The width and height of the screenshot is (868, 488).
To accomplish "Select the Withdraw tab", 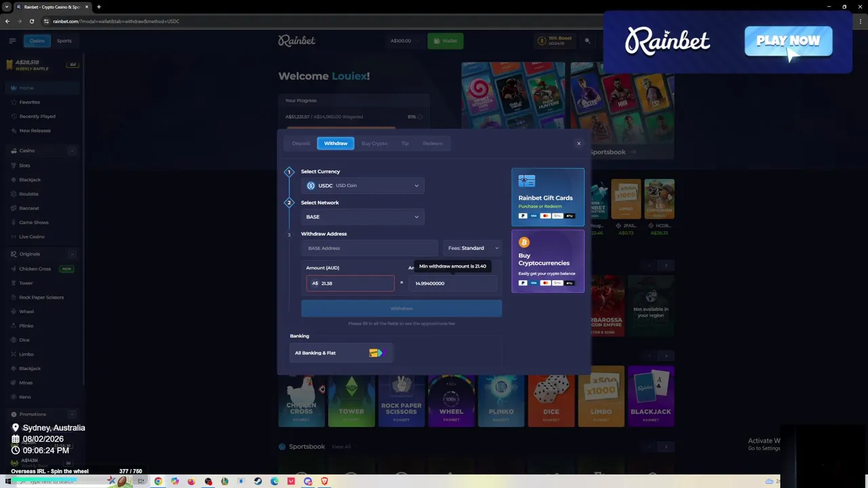I will (336, 143).
